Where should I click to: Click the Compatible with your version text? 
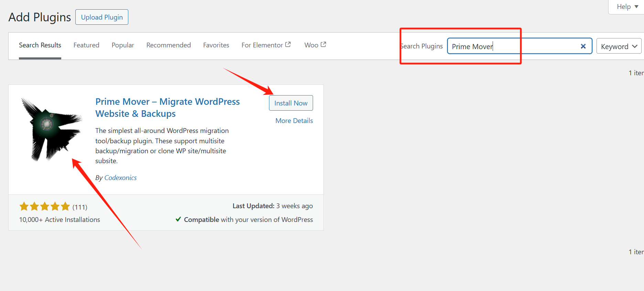tap(244, 220)
